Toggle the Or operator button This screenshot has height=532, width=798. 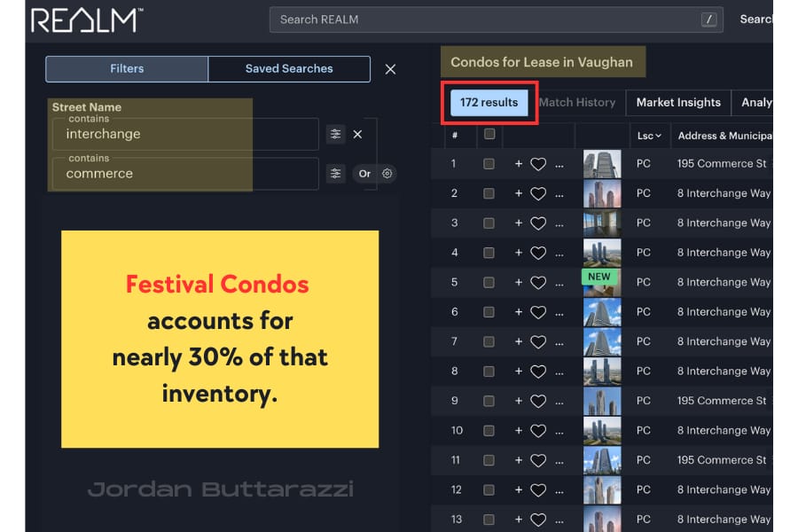click(x=364, y=174)
